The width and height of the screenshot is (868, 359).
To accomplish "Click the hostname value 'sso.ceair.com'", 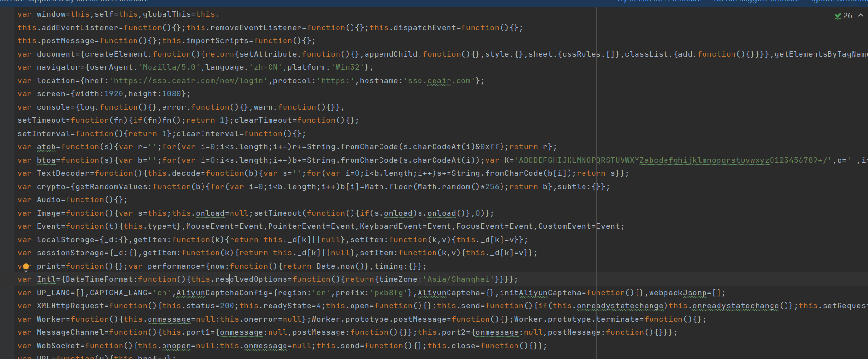I will (439, 81).
